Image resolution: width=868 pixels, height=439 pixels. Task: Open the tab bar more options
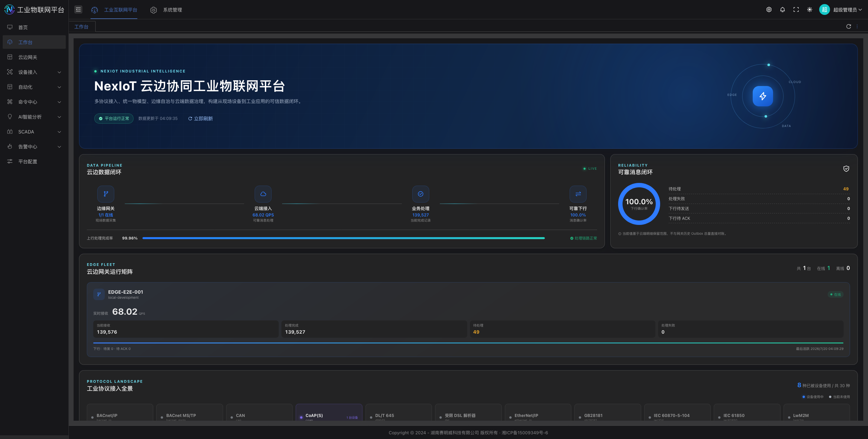pyautogui.click(x=857, y=26)
